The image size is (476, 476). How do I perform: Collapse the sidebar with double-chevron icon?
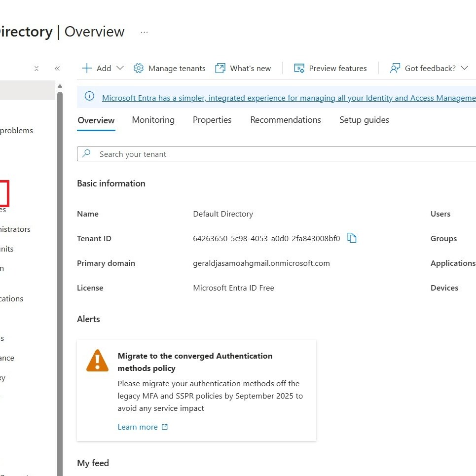point(57,69)
